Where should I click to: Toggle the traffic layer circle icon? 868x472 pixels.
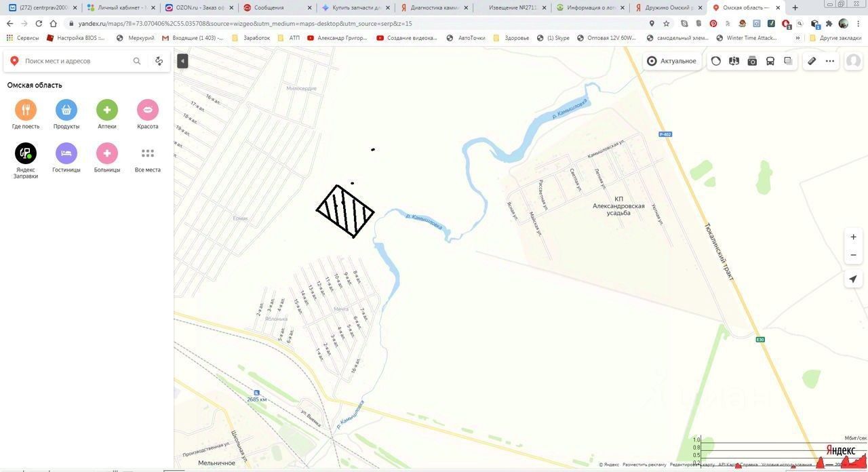coord(716,61)
